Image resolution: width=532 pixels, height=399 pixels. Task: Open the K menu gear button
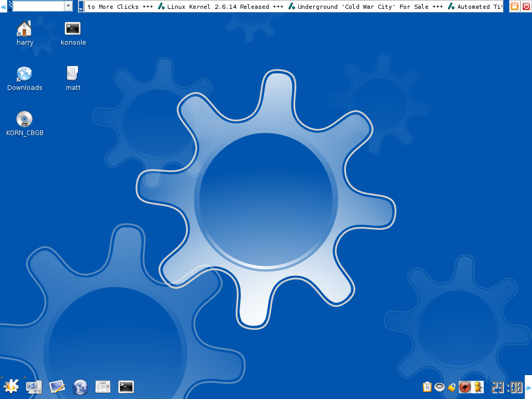coord(11,387)
